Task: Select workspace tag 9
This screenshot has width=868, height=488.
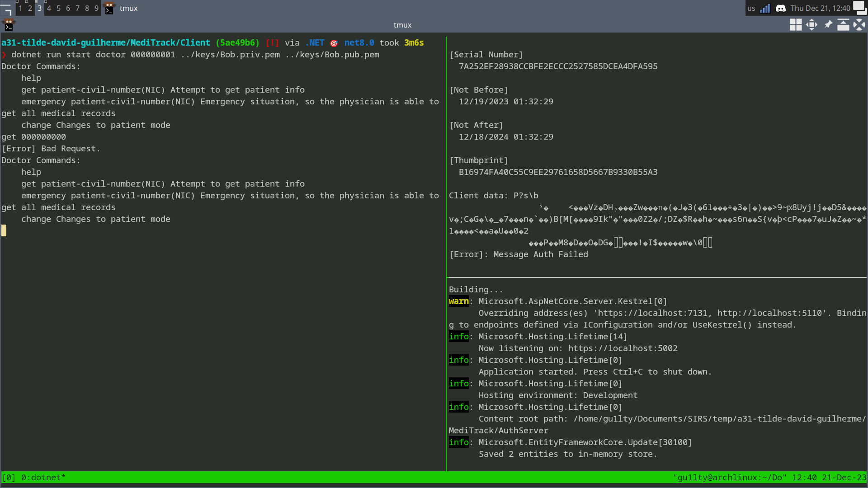Action: point(96,8)
